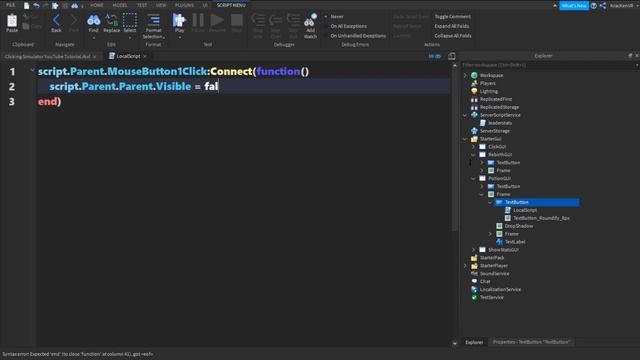This screenshot has width=640, height=360.
Task: Click the Explorer filter workspace field
Action: (x=549, y=65)
